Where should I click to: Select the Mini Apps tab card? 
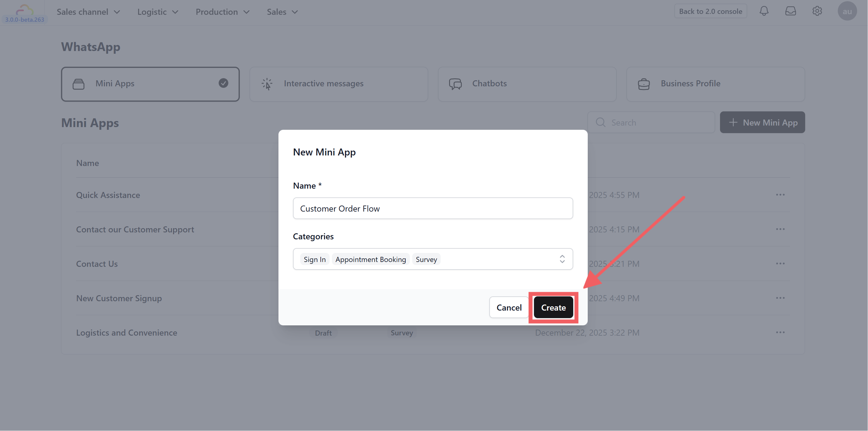click(x=150, y=84)
